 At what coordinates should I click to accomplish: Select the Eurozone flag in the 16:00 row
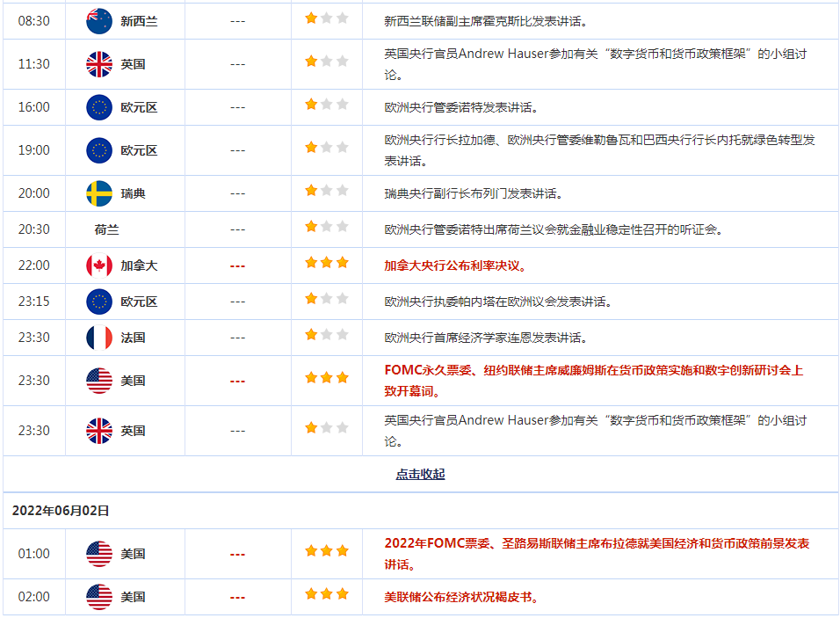tap(99, 107)
